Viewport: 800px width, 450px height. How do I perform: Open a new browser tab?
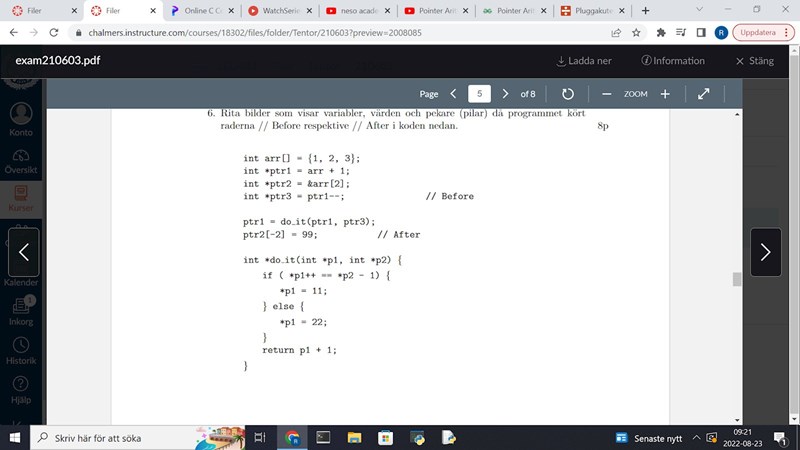pos(645,10)
